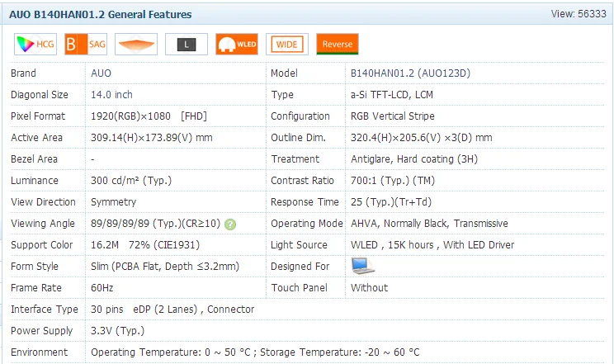The width and height of the screenshot is (614, 364).
Task: Click the Touch Panel label
Action: tap(300, 288)
